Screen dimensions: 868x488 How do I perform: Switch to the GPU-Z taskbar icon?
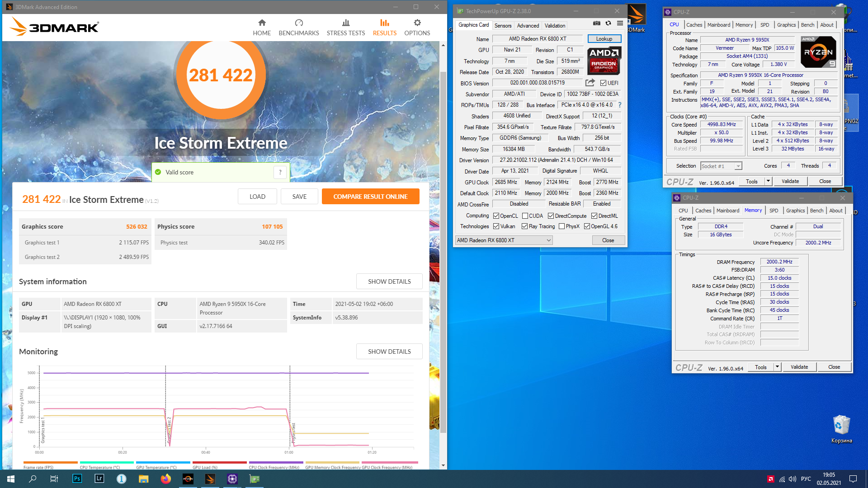click(x=255, y=479)
